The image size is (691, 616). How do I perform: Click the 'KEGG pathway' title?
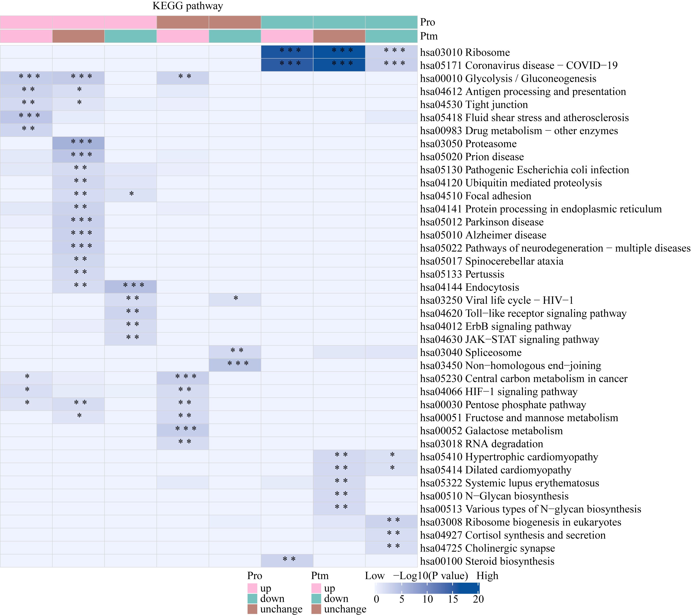coord(188,6)
